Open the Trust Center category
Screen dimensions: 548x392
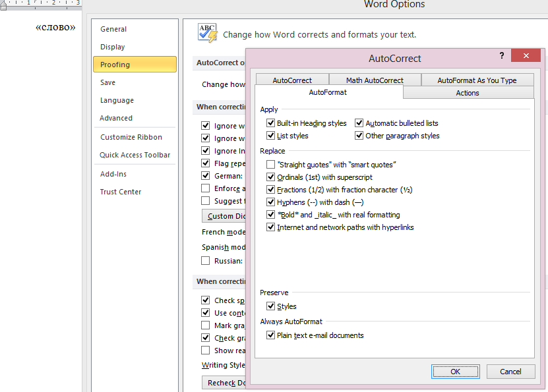[x=121, y=192]
